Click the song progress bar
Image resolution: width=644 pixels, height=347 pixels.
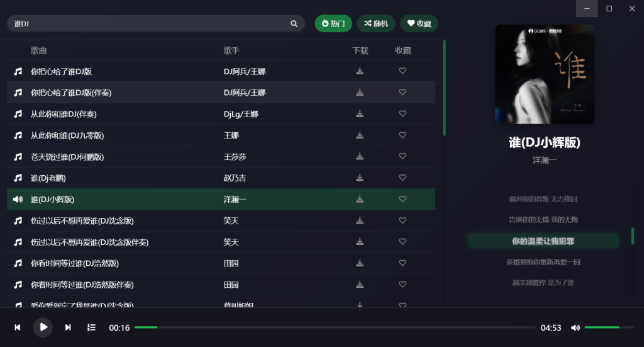pyautogui.click(x=333, y=327)
